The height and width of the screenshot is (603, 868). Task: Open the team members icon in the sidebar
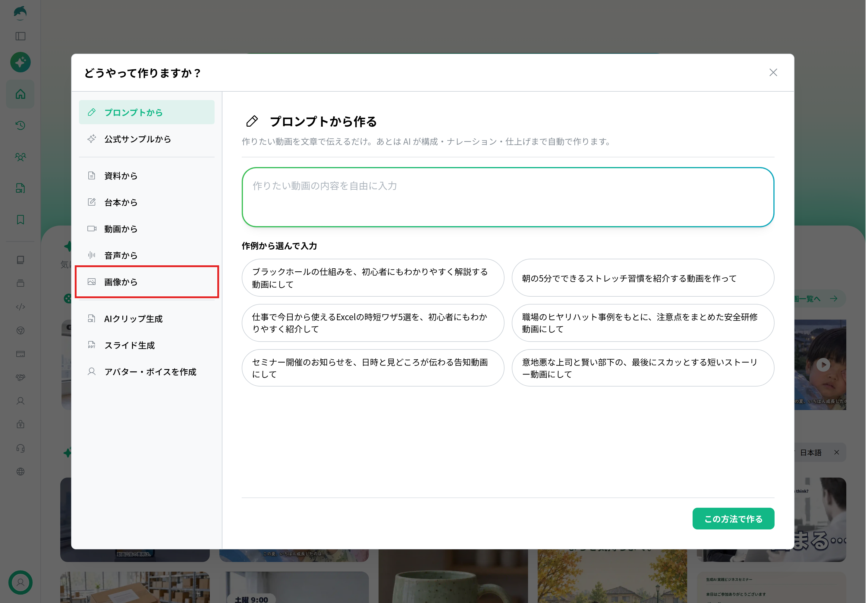(x=20, y=157)
